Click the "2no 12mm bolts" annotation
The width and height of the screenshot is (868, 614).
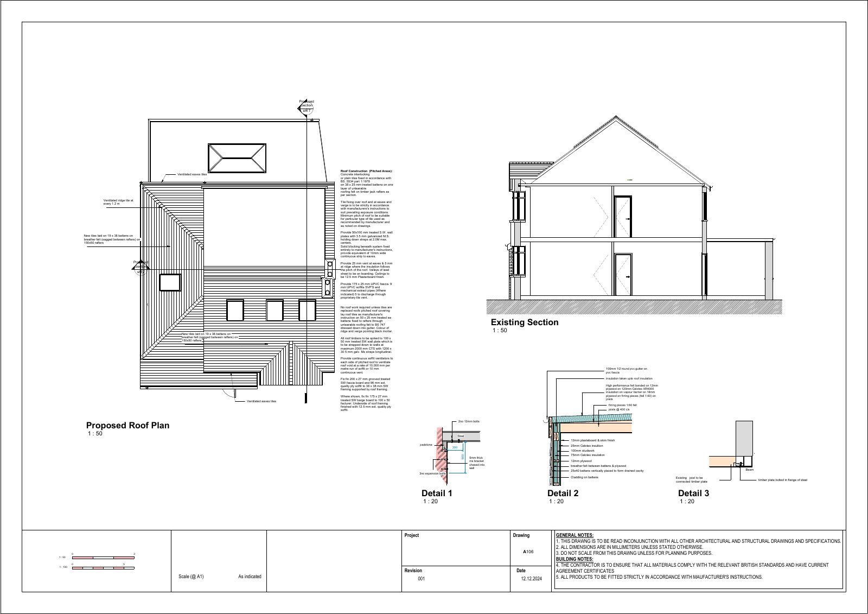tap(469, 421)
